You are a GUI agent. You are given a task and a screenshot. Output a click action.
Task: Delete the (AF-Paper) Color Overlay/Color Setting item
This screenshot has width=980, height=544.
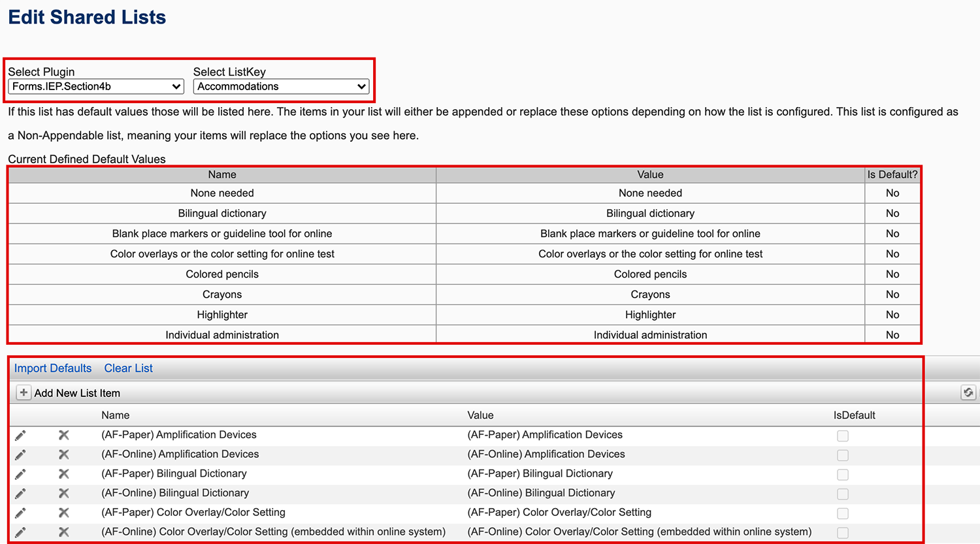pos(63,513)
